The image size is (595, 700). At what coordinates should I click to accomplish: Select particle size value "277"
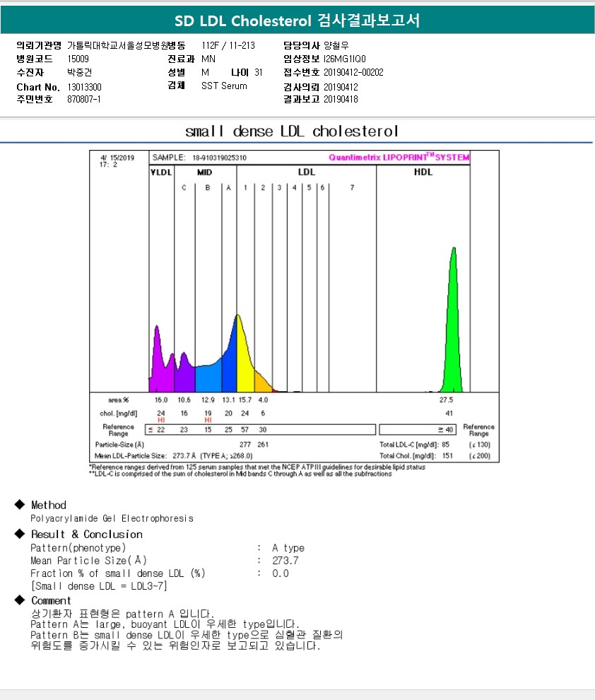[x=245, y=445]
